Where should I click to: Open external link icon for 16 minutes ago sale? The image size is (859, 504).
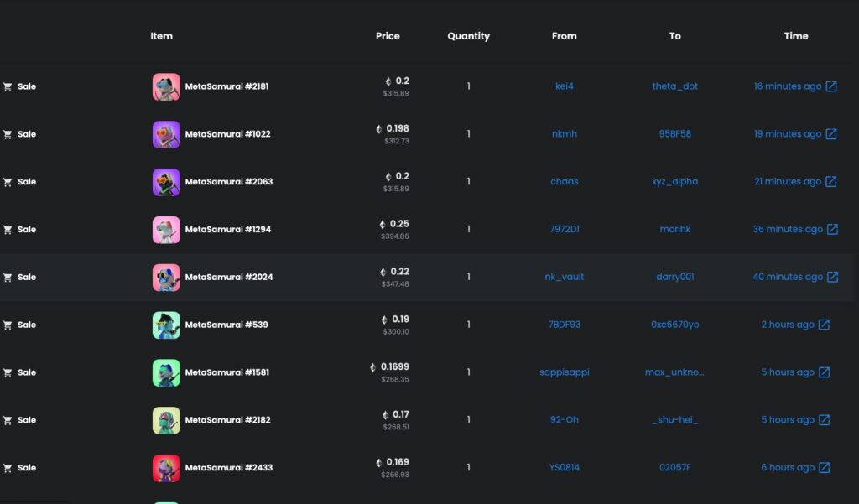831,86
